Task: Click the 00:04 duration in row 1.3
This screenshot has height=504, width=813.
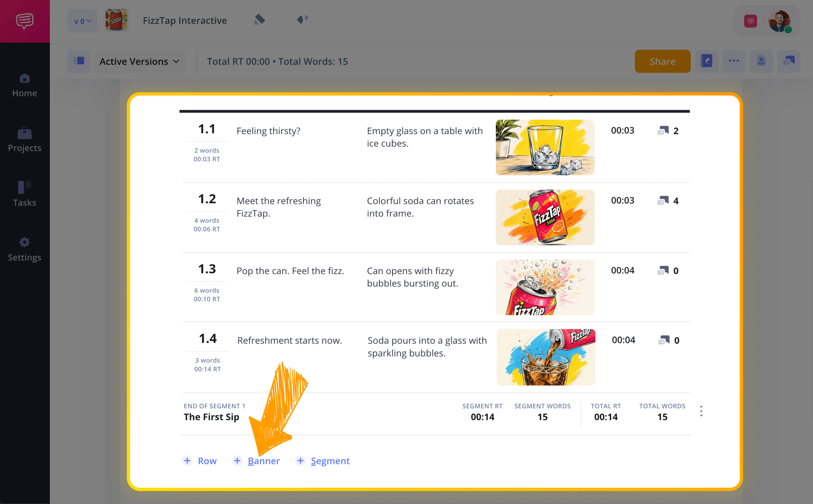Action: coord(622,270)
